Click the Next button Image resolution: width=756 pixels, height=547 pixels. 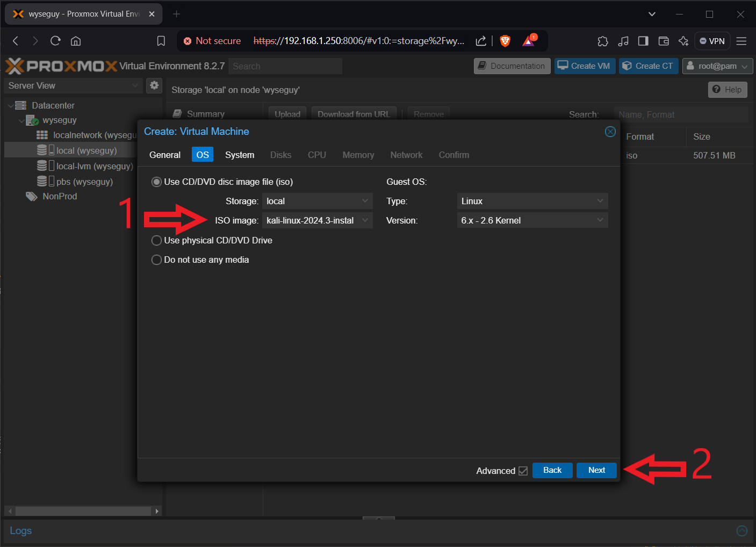coord(596,470)
